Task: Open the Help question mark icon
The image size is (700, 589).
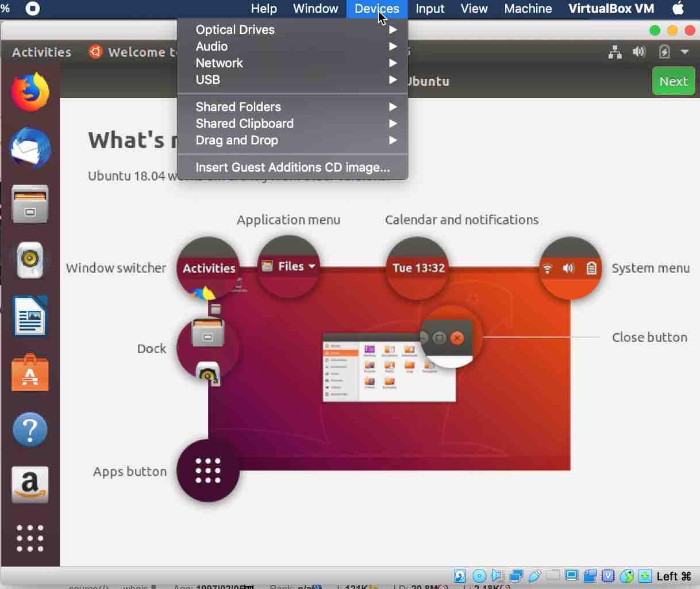Action: pos(30,429)
